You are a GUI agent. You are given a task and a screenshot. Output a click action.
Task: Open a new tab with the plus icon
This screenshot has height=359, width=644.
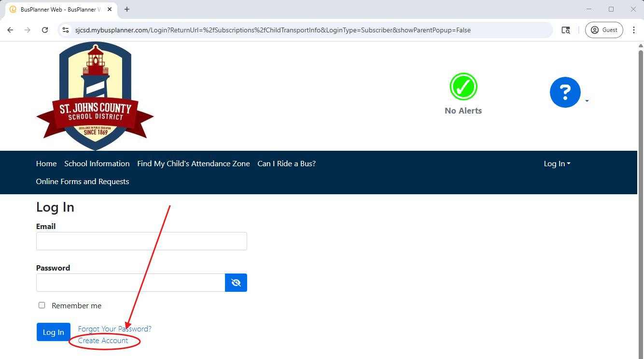(127, 9)
